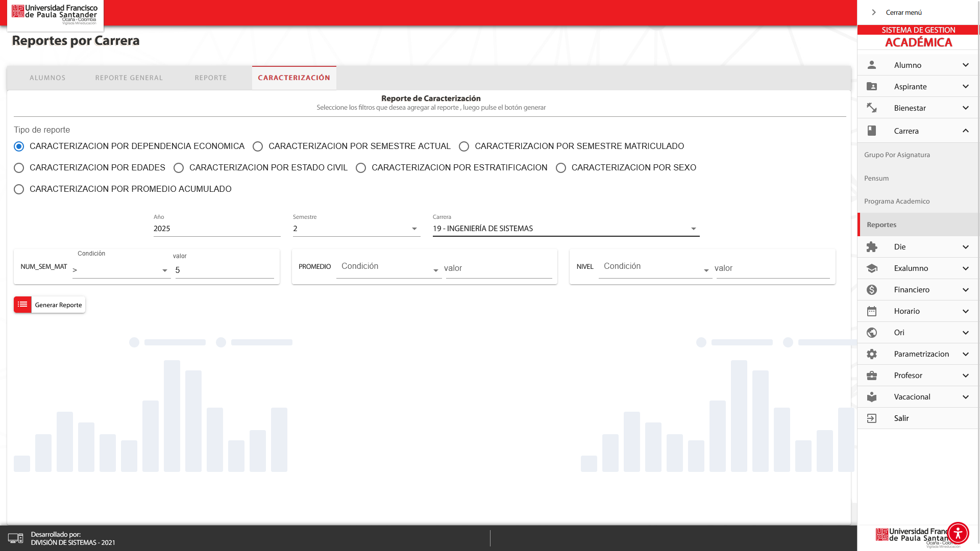This screenshot has height=551, width=980.
Task: Click the Generar Reporte button
Action: (x=50, y=305)
